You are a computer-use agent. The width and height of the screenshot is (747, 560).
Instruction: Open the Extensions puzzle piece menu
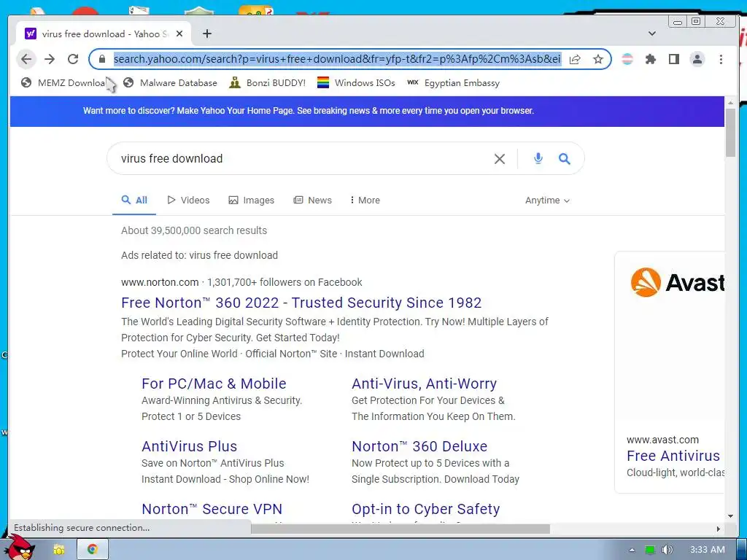pos(650,59)
